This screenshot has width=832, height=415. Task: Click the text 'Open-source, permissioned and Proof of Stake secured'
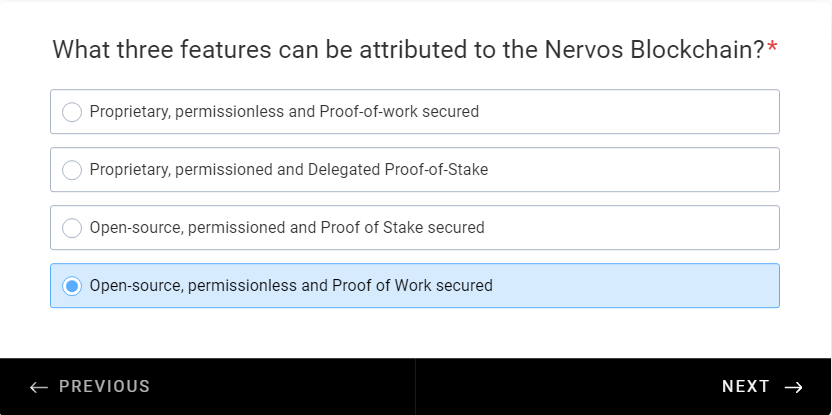tap(287, 228)
